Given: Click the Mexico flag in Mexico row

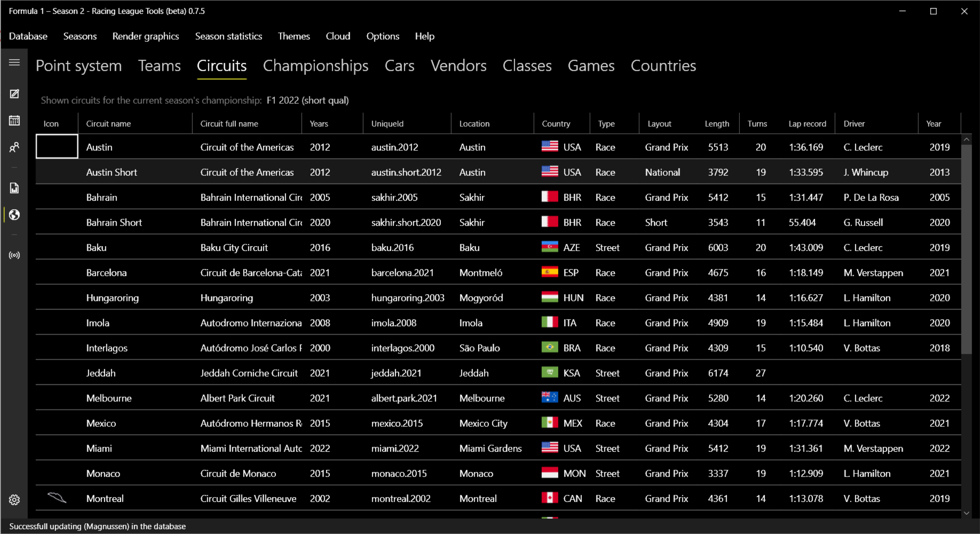Looking at the screenshot, I should [x=550, y=422].
